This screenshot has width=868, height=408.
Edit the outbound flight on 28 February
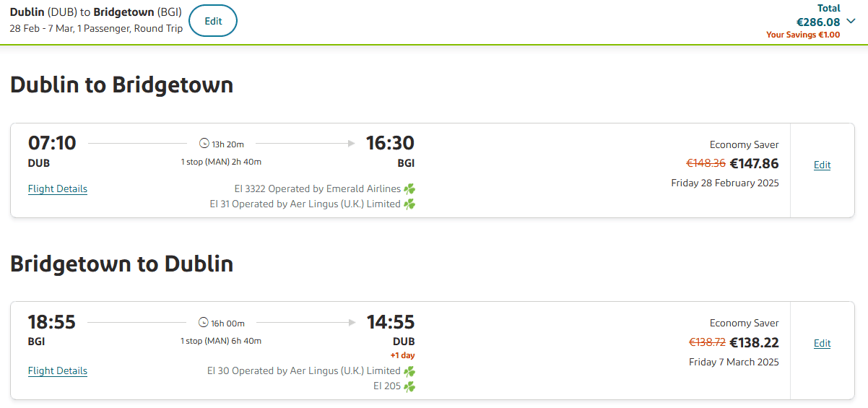[x=822, y=165]
